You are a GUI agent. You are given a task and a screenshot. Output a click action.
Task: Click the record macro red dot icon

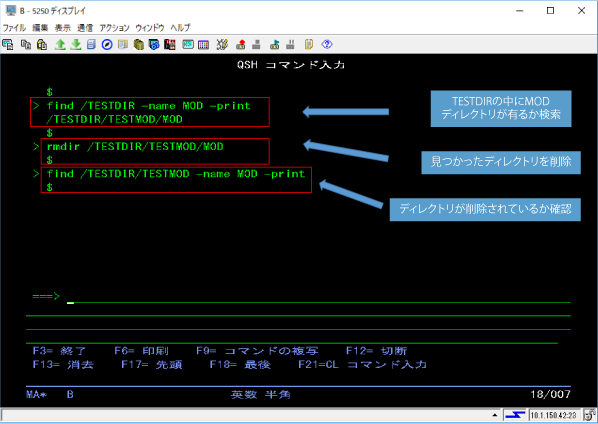point(241,45)
